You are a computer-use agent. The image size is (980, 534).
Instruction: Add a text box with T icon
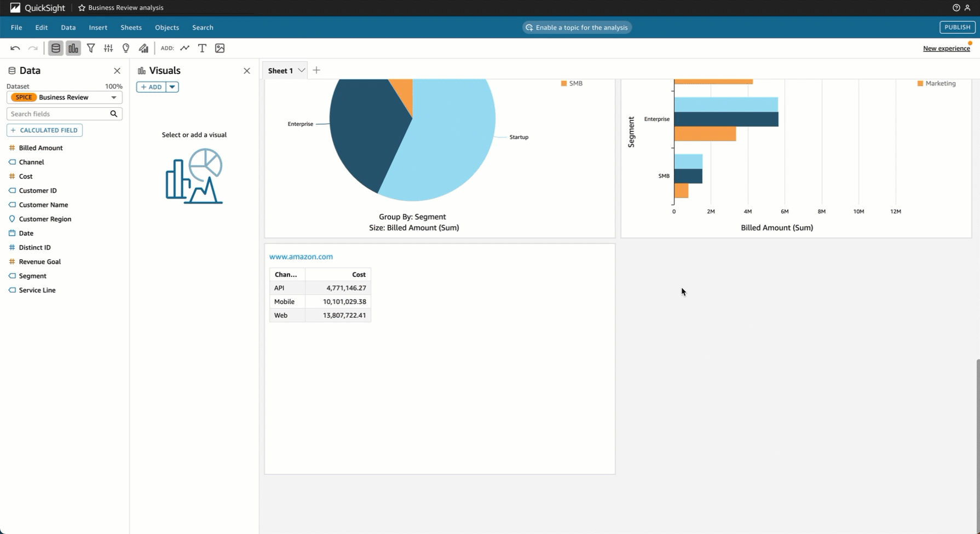point(202,48)
